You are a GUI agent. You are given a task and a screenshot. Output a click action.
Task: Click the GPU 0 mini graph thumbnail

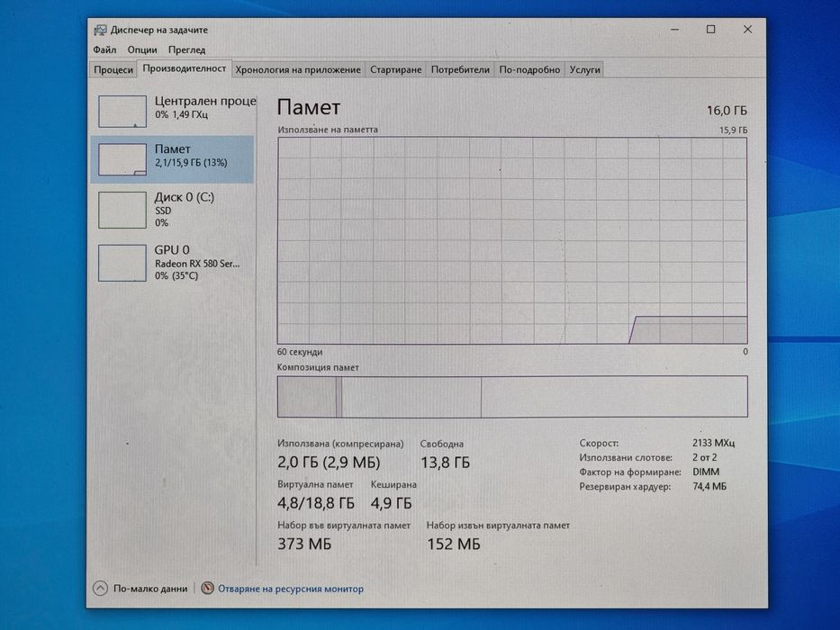[122, 263]
